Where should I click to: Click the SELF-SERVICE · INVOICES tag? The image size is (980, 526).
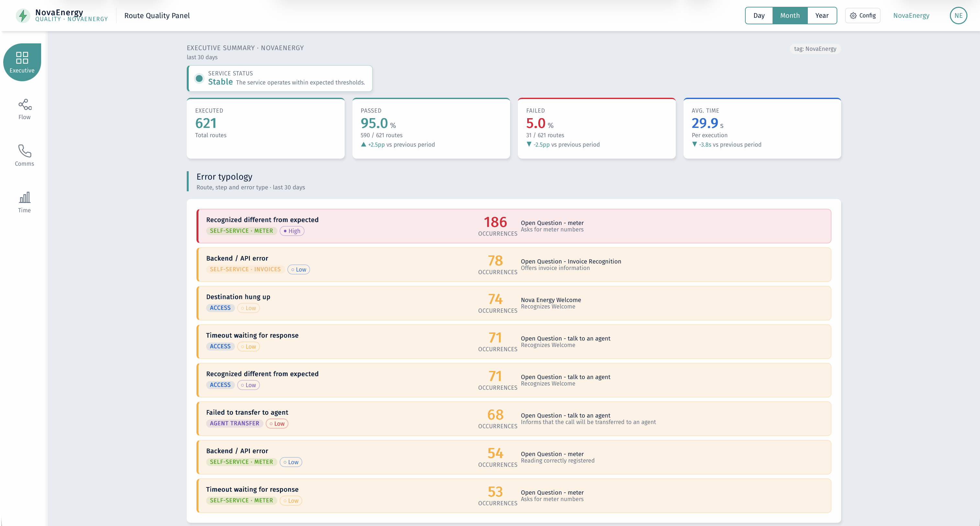pyautogui.click(x=245, y=269)
